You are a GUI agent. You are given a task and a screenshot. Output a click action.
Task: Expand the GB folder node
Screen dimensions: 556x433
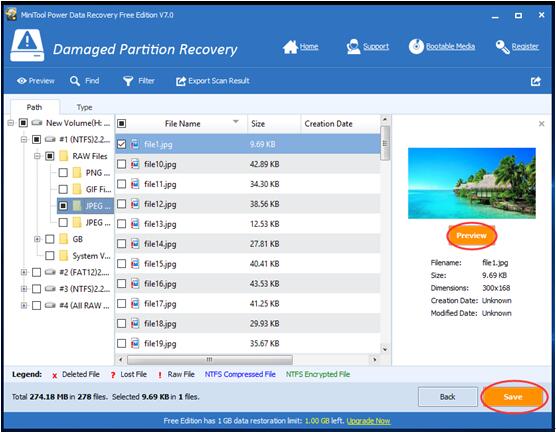tap(37, 239)
